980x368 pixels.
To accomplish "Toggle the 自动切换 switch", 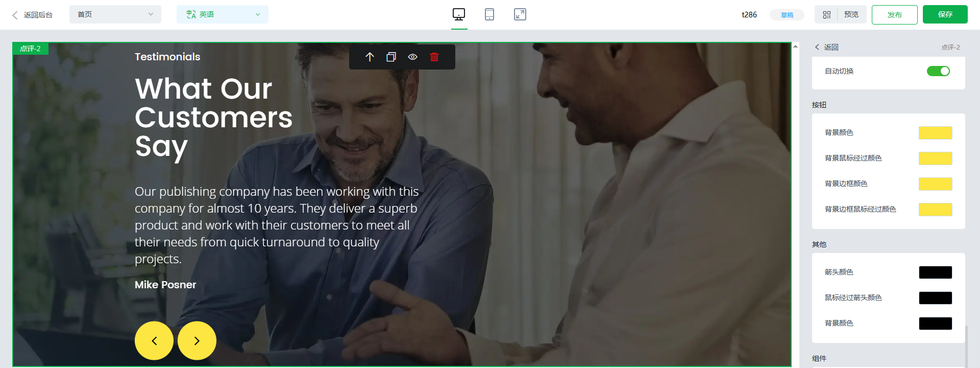I will 938,71.
